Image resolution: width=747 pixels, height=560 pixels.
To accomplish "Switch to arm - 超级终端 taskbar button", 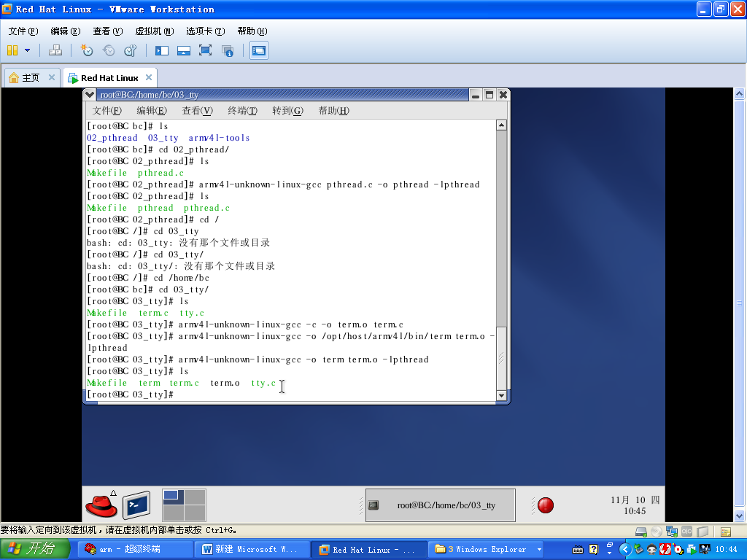I will (x=136, y=550).
